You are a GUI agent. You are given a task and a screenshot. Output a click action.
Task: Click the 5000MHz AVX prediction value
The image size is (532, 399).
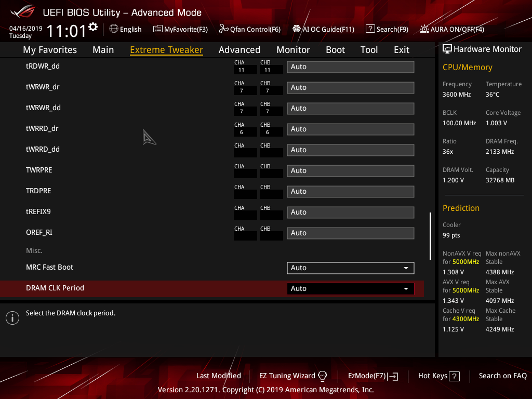(x=465, y=290)
